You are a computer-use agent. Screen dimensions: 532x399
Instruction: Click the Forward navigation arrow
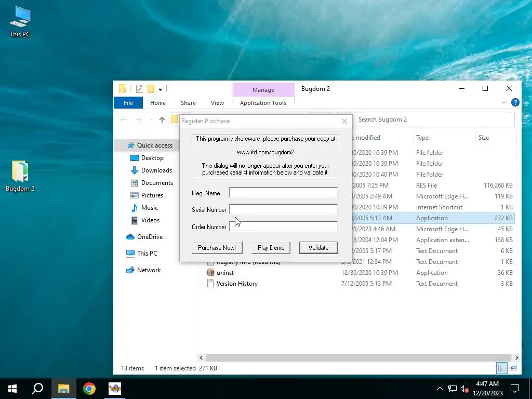139,120
